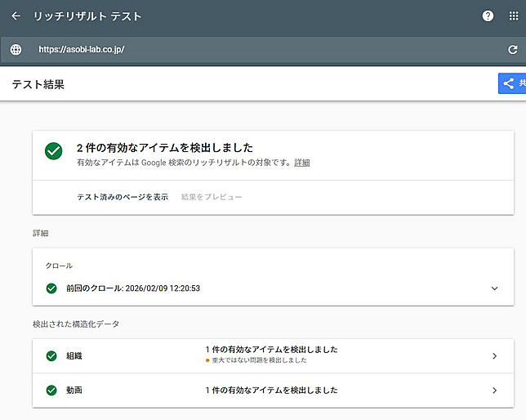526x420 pixels.
Task: Click 検出された構造化データ label
Action: pyautogui.click(x=76, y=324)
